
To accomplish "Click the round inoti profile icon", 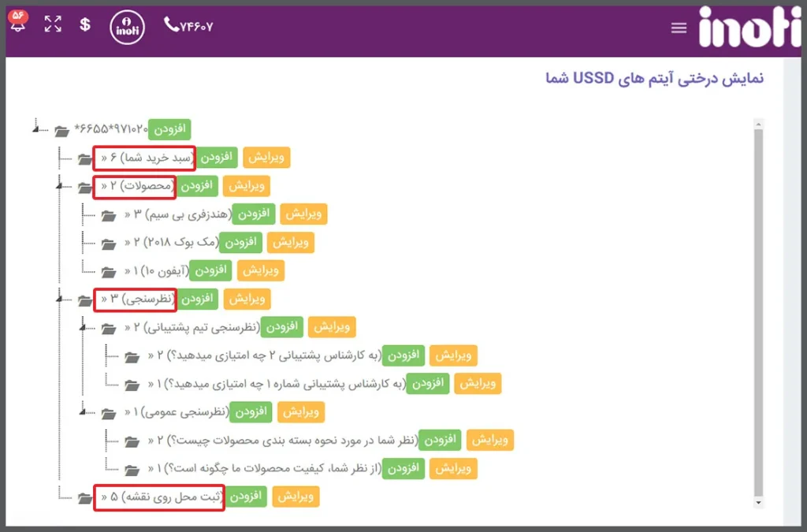I will click(127, 27).
